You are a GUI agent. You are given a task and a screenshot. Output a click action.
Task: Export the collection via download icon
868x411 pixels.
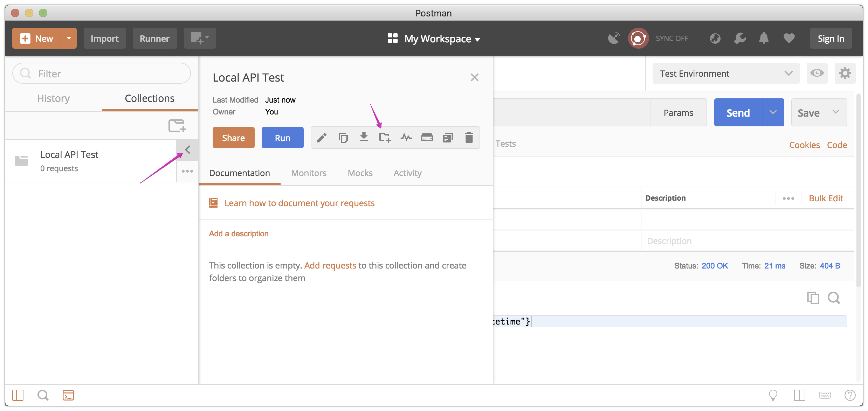tap(364, 137)
